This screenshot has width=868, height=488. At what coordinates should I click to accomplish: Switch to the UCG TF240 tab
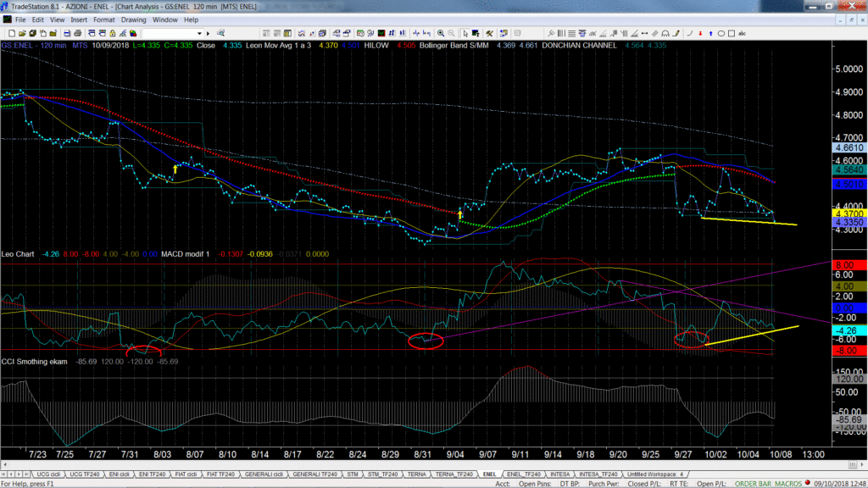point(84,474)
